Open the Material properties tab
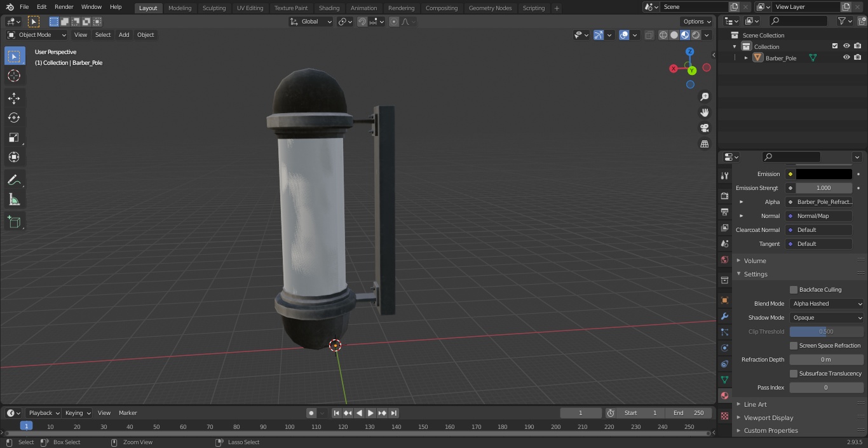The height and width of the screenshot is (448, 868). click(x=724, y=395)
